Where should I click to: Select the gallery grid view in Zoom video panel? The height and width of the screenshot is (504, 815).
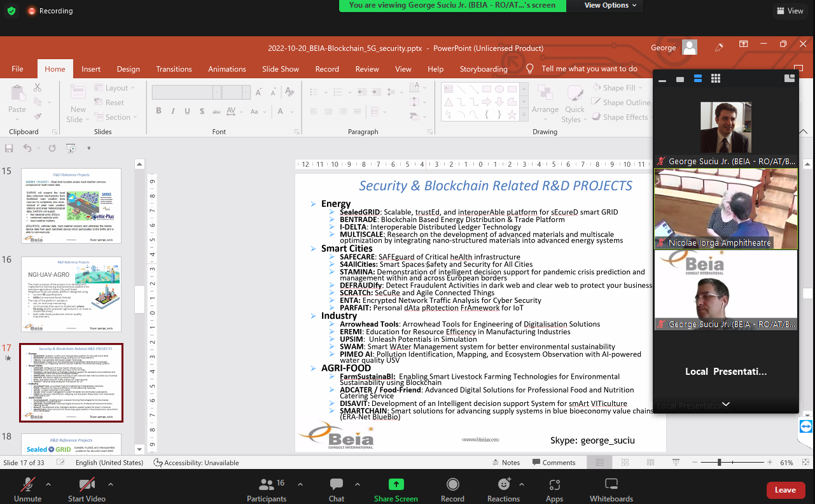point(716,78)
